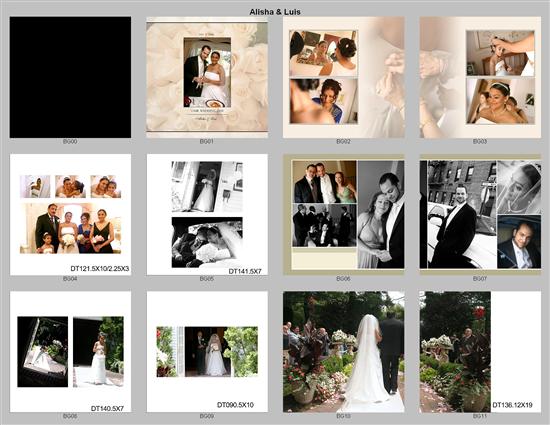
Task: Select the BG07 groom portrait page
Action: (480, 214)
